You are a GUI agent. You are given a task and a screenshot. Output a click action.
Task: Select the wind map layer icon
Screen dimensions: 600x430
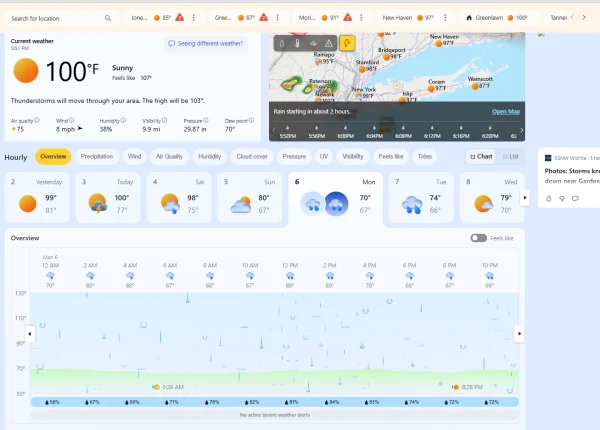(313, 43)
